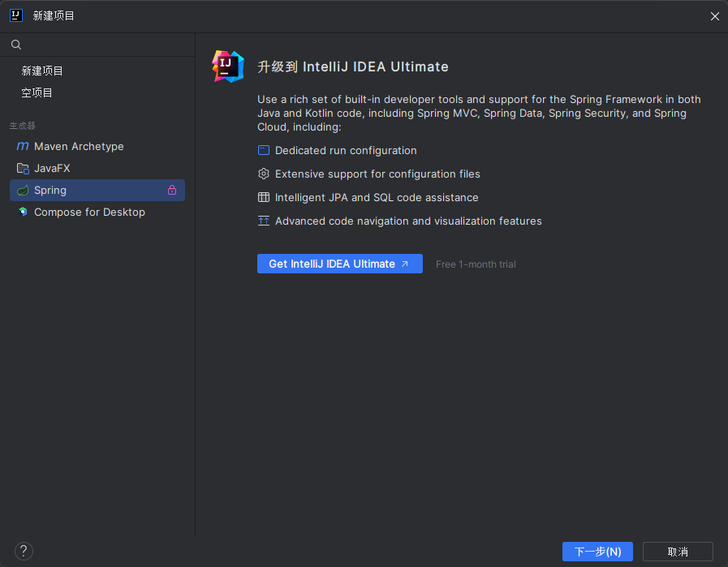Open help with the question mark button
Screen dimensions: 728x567
(24, 552)
